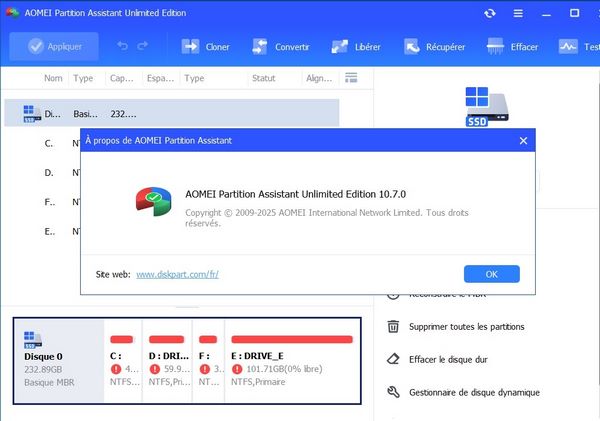Click the warning icon on C: partition
The width and height of the screenshot is (600, 421).
116,369
